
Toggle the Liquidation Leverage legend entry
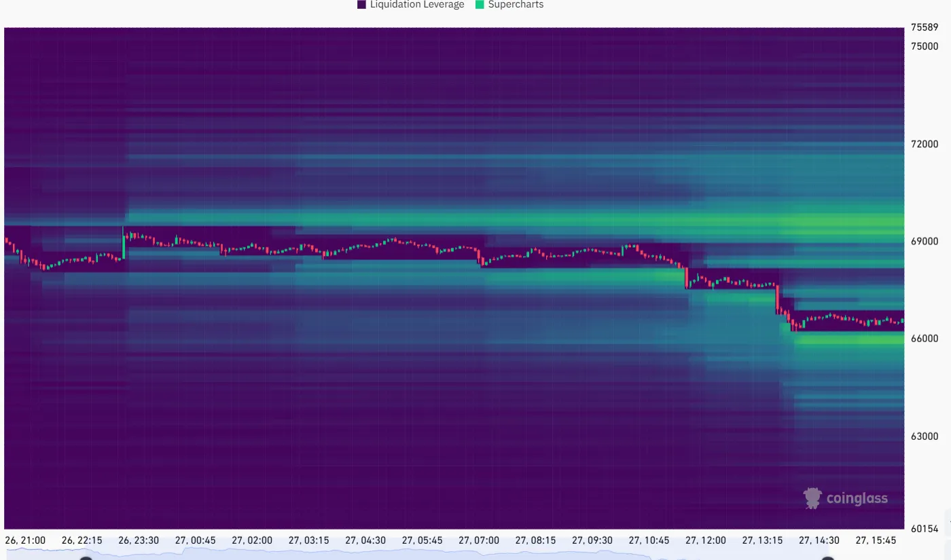click(416, 5)
